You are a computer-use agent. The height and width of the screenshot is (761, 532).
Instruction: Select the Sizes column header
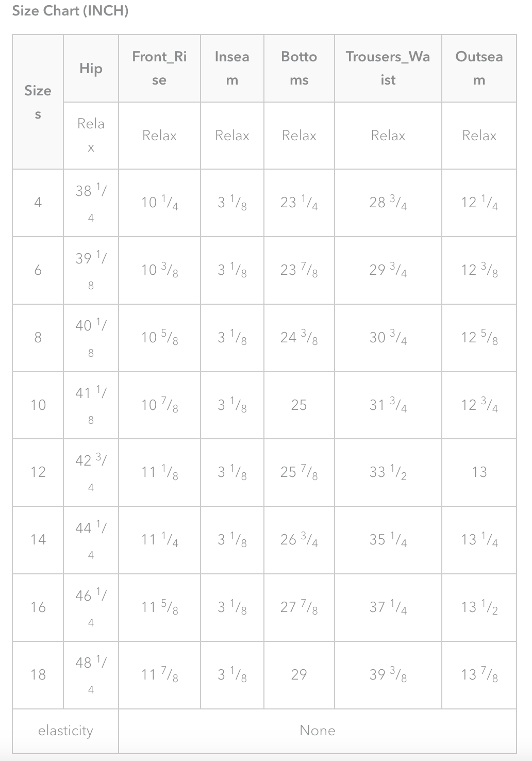(38, 102)
